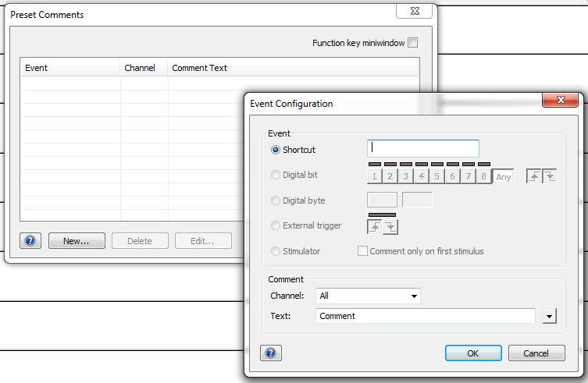Click the Event column header
The image size is (588, 383).
tap(70, 68)
